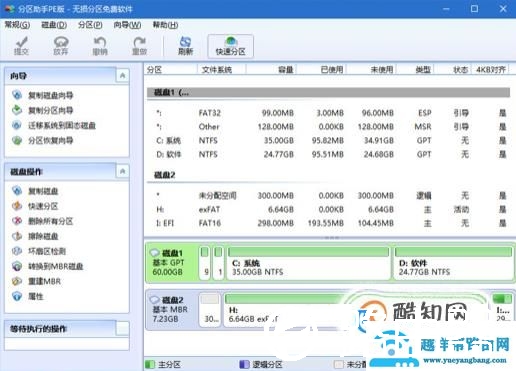Image resolution: width=516 pixels, height=371 pixels.
Task: Open the 分区(P) menu
Action: [x=90, y=25]
